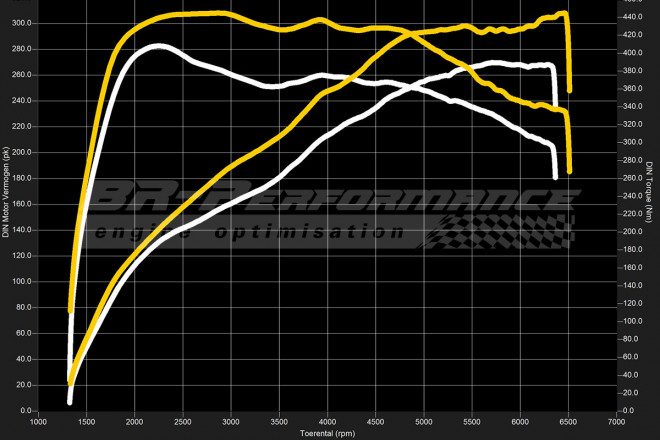The height and width of the screenshot is (440, 660).
Task: Click the 160.0 label on power axis
Action: click(22, 204)
